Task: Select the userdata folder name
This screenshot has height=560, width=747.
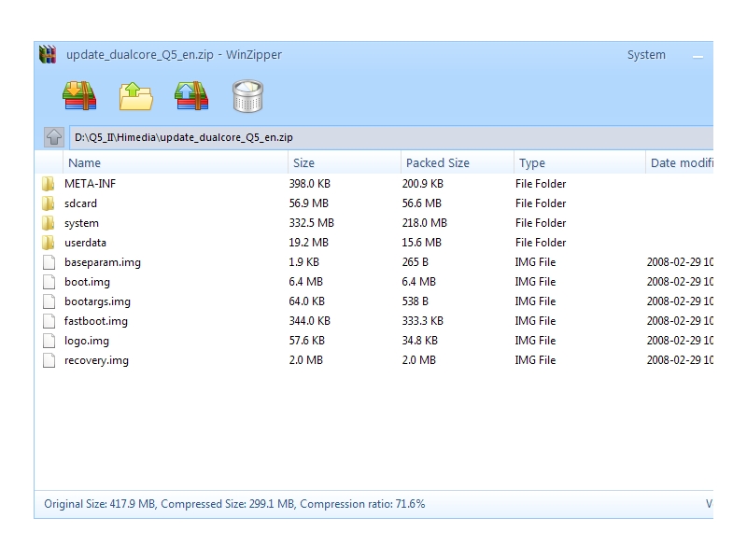Action: click(85, 243)
